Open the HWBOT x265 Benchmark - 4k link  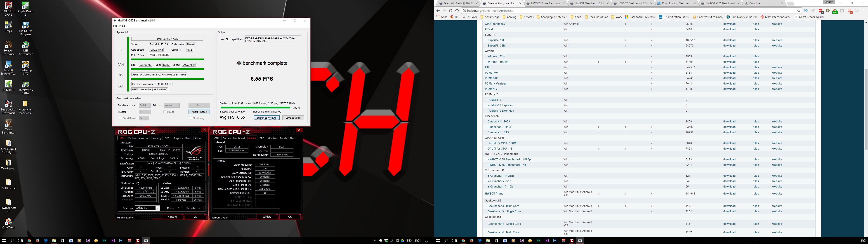(x=506, y=165)
